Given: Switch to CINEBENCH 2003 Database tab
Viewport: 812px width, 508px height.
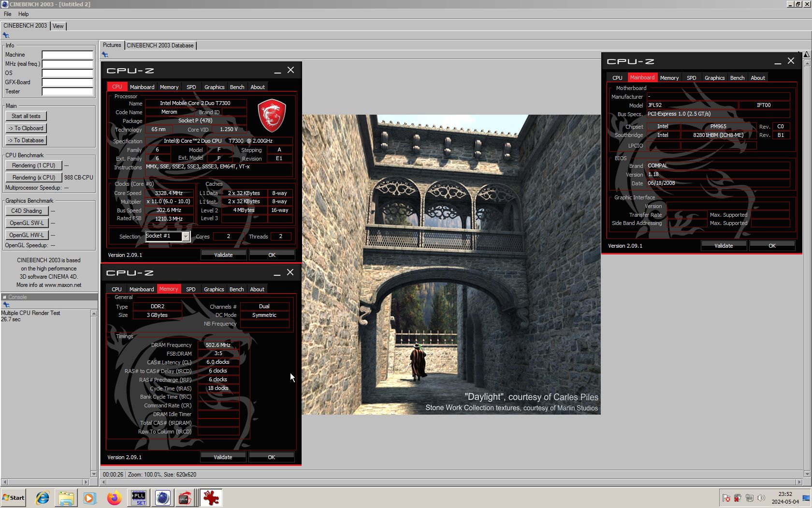Looking at the screenshot, I should coord(160,45).
